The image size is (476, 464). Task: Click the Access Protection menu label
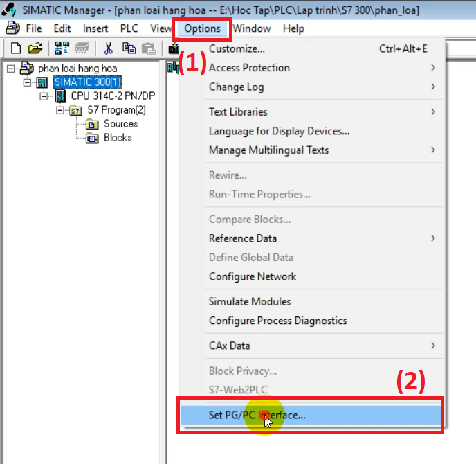pos(249,68)
